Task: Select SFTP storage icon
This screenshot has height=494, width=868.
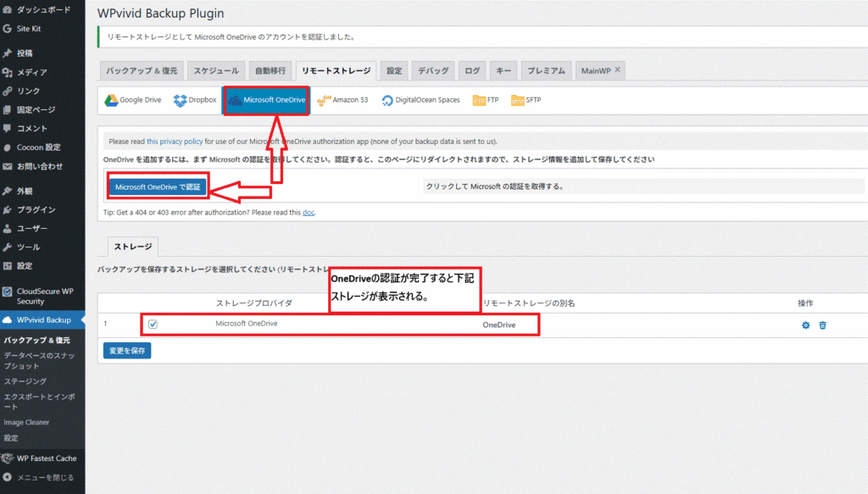Action: click(x=518, y=100)
